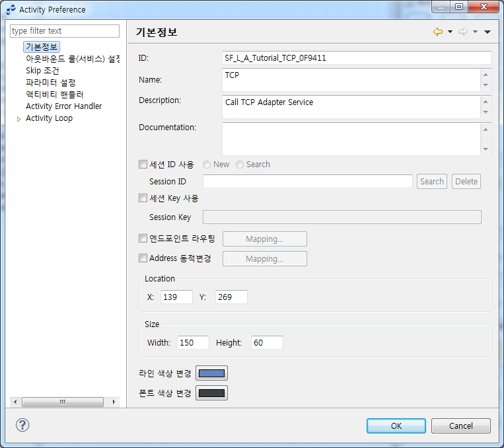Click the Search button beside Session ID
The image size is (504, 448).
(x=432, y=182)
